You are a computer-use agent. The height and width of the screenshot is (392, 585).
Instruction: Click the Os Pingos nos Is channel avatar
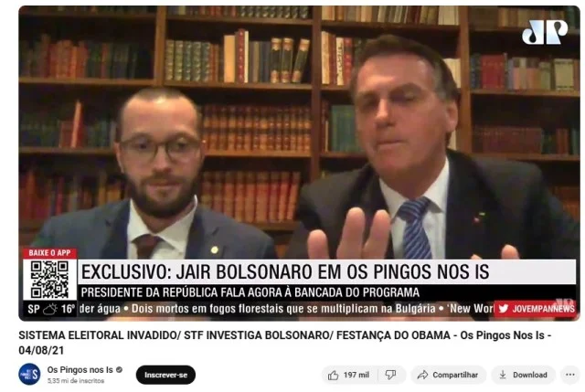[x=29, y=374]
